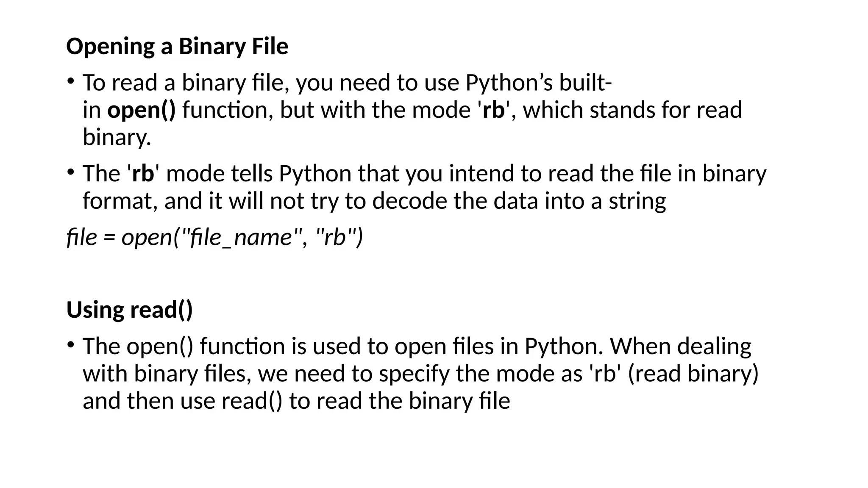Screen dimensions: 868x488
Task: Click the word 'binary.' ending first bullet
Action: [x=117, y=137]
